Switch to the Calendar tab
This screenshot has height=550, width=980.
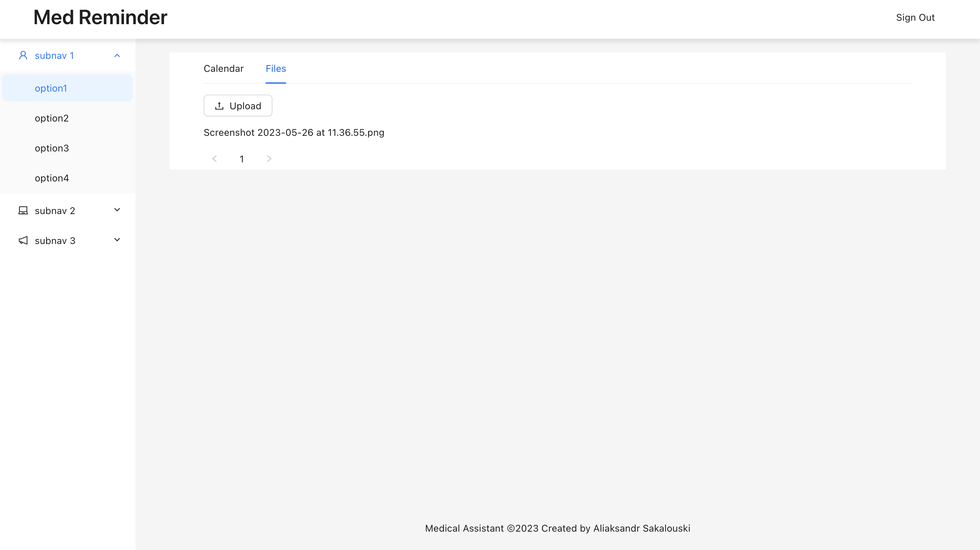tap(223, 68)
